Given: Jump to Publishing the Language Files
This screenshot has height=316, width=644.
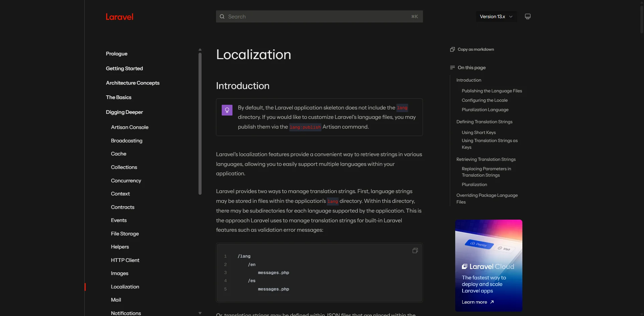Looking at the screenshot, I should (492, 91).
